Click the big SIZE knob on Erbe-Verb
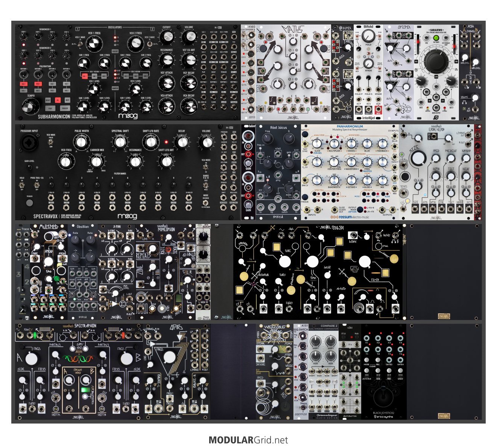 pos(417,159)
